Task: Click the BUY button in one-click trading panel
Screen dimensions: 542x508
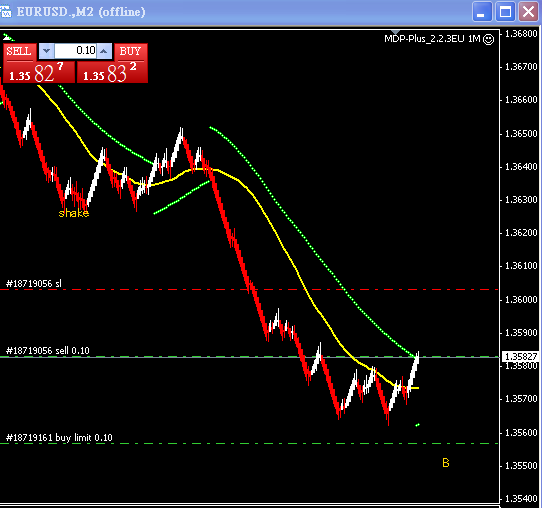Action: coord(130,51)
